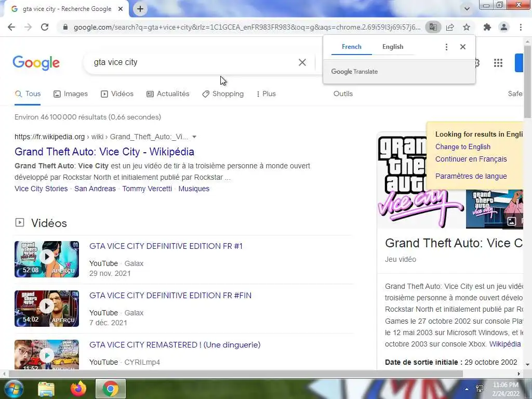Open the Extensions puzzle icon
532x399 pixels.
[x=487, y=27]
